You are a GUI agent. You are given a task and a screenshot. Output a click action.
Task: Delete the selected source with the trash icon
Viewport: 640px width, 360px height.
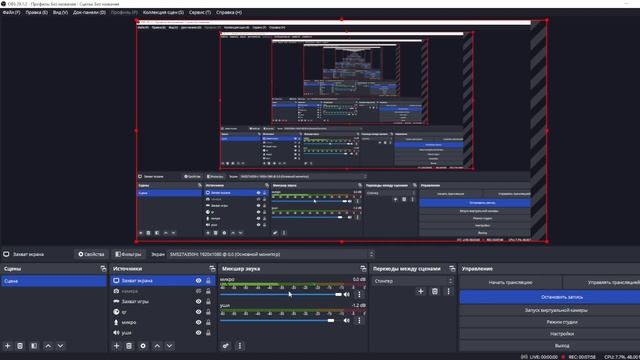pyautogui.click(x=129, y=346)
